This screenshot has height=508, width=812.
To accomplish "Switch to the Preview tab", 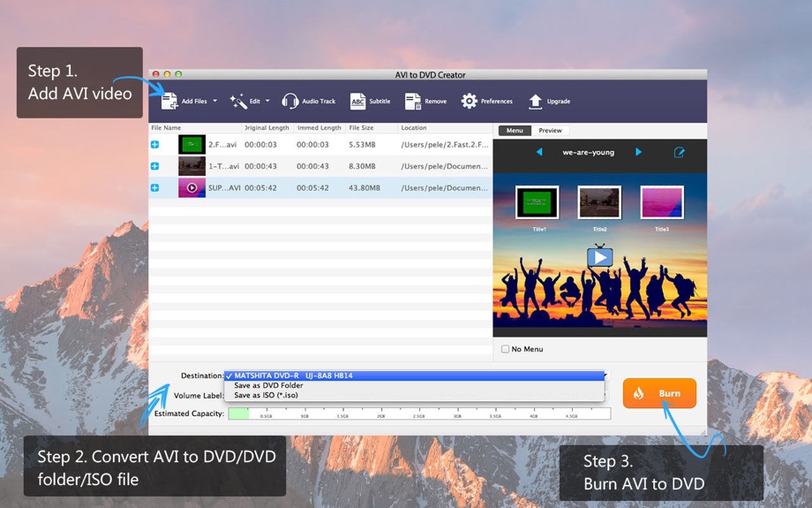I will [x=550, y=131].
